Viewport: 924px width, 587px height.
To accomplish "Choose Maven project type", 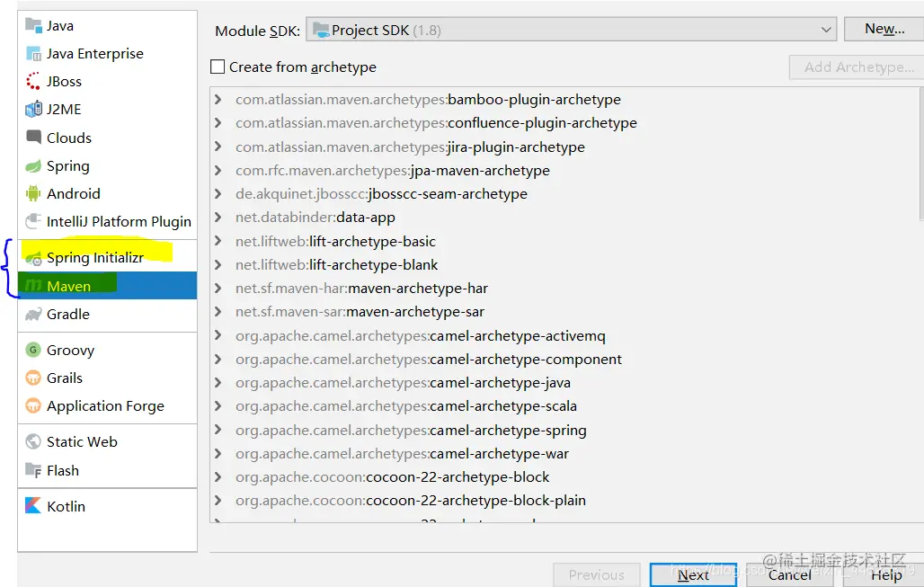I will tap(107, 286).
